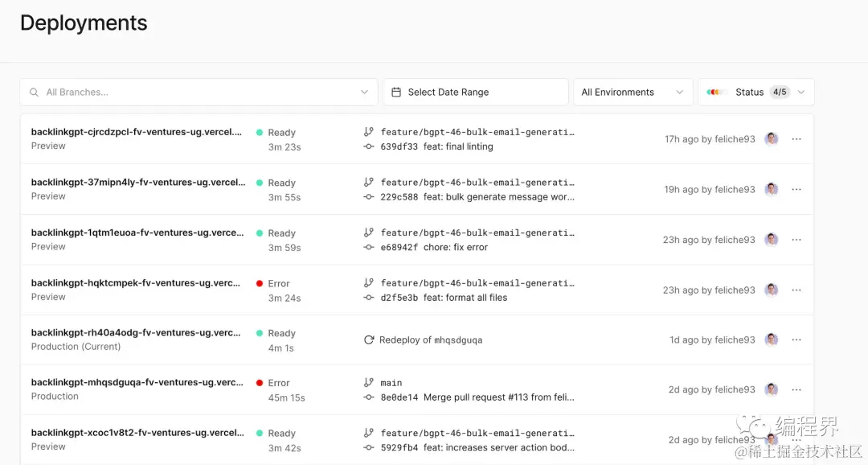Click branch icon in the 229c588 commit row

point(369,183)
